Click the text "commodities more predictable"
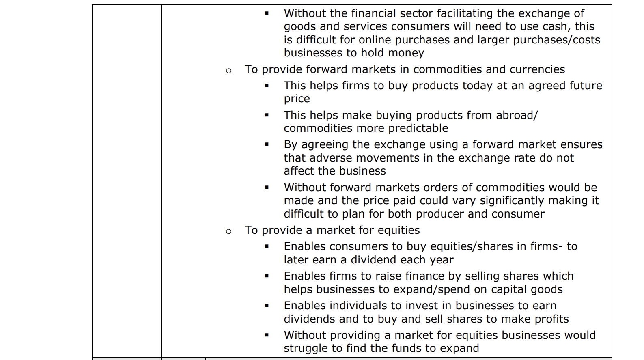644x360 pixels. pyautogui.click(x=366, y=128)
